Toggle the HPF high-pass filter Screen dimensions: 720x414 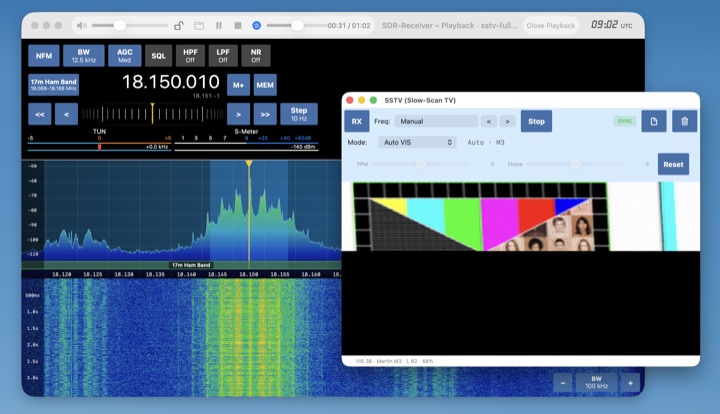190,56
